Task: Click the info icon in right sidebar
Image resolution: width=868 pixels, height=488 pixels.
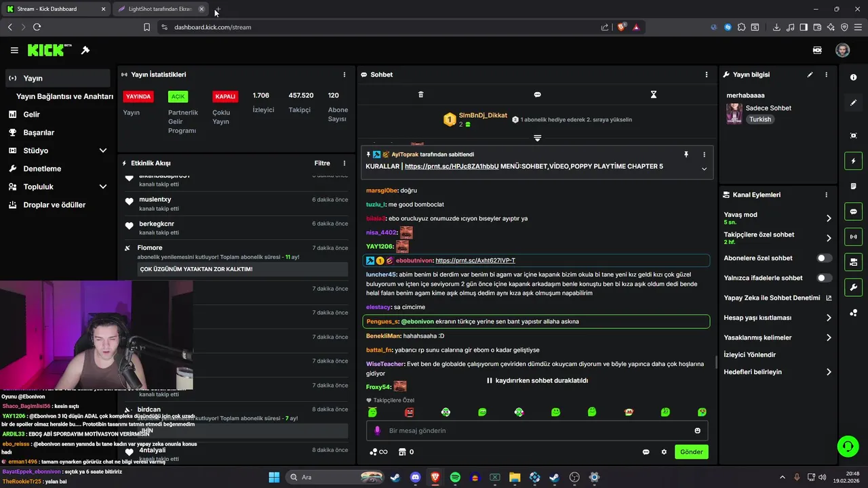Action: [853, 77]
